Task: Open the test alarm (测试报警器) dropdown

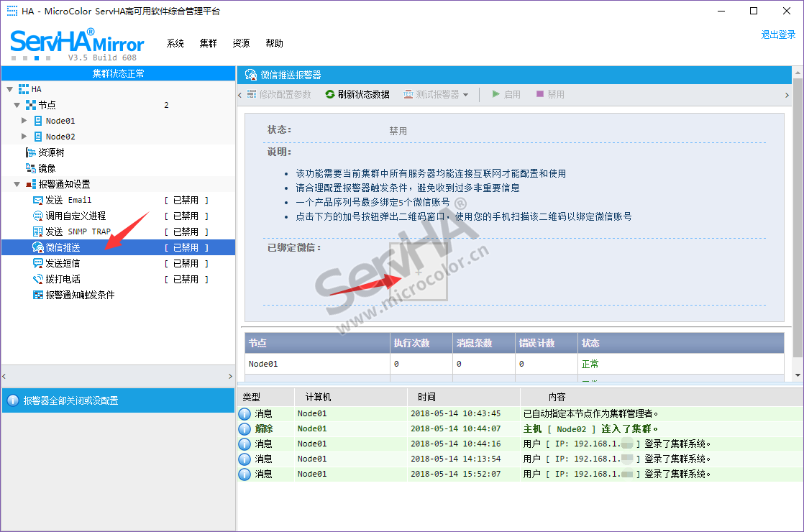Action: point(465,95)
